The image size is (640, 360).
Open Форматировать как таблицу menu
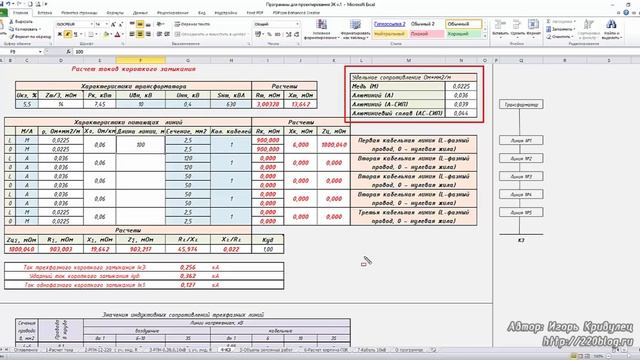355,29
